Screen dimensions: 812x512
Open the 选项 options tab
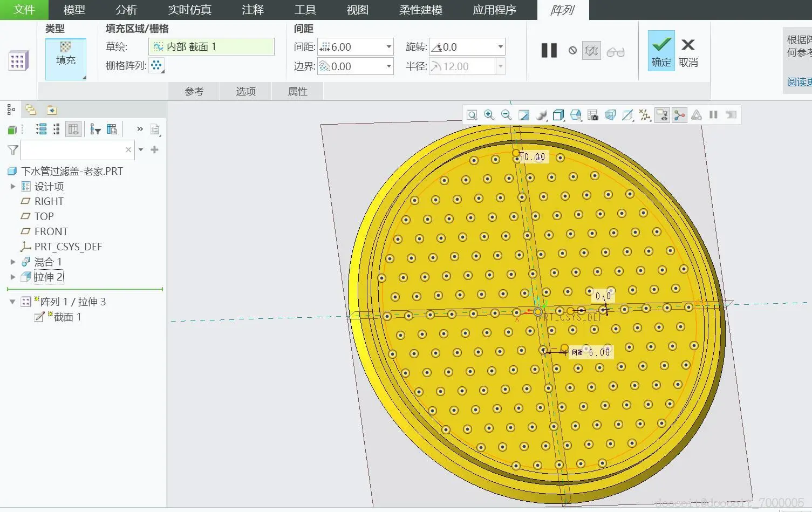click(245, 92)
